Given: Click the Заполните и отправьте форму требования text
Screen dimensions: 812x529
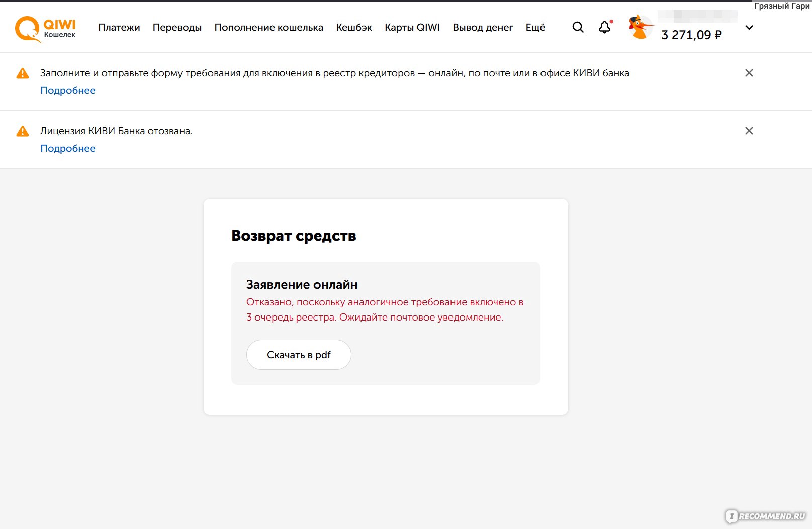Looking at the screenshot, I should pyautogui.click(x=335, y=73).
